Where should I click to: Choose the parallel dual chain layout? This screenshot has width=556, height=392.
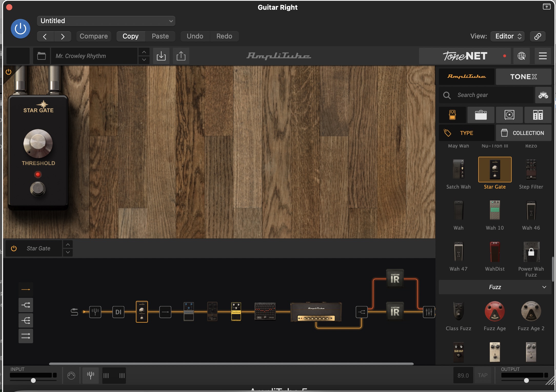[x=26, y=336]
